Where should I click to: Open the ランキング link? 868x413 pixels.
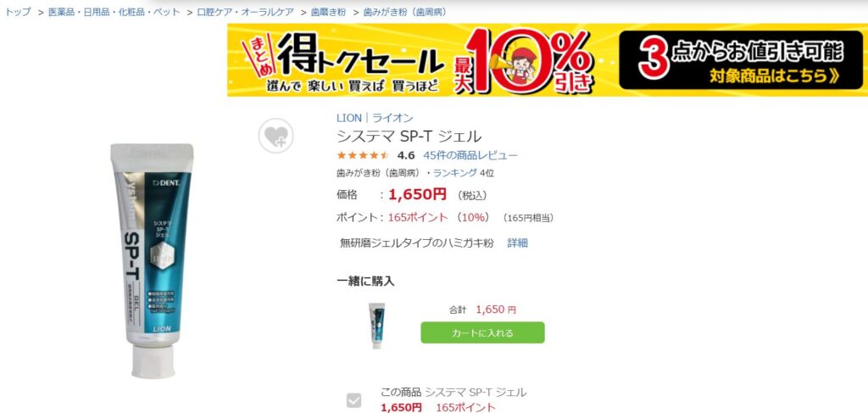tap(455, 173)
